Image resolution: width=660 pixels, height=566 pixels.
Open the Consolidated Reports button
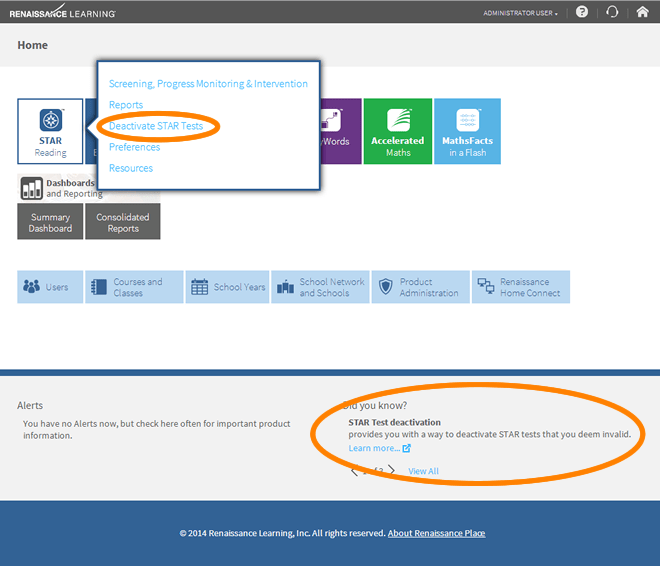[x=122, y=221]
